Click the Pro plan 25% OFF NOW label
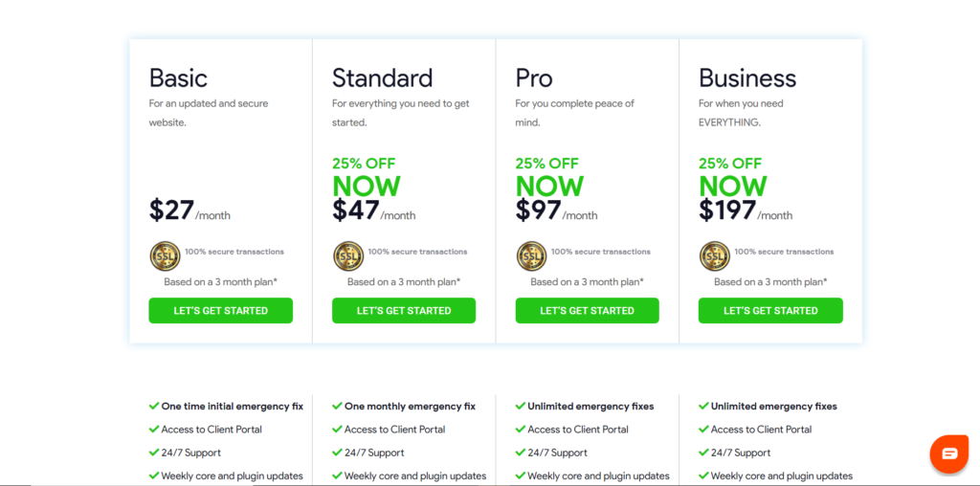 click(x=549, y=177)
